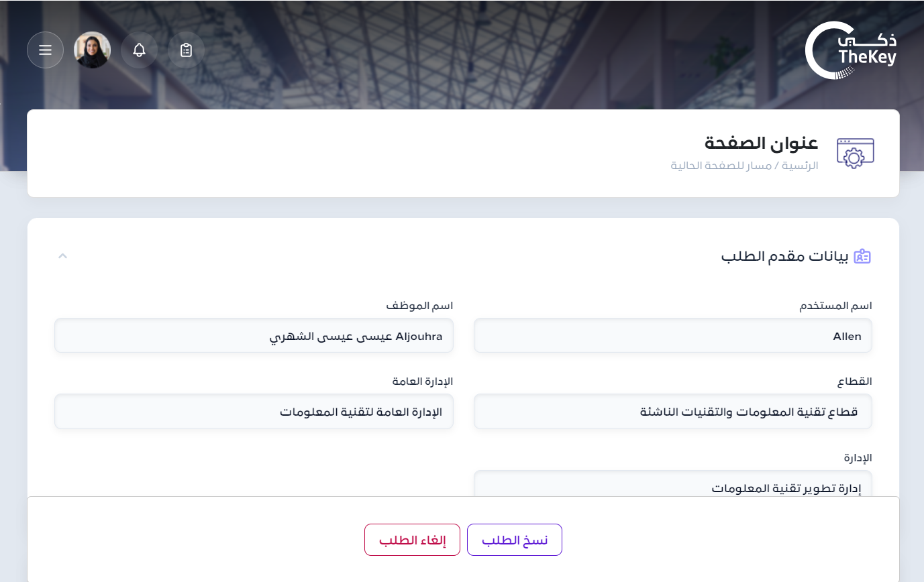Click the user profile avatar
The image size is (924, 582).
(x=92, y=50)
